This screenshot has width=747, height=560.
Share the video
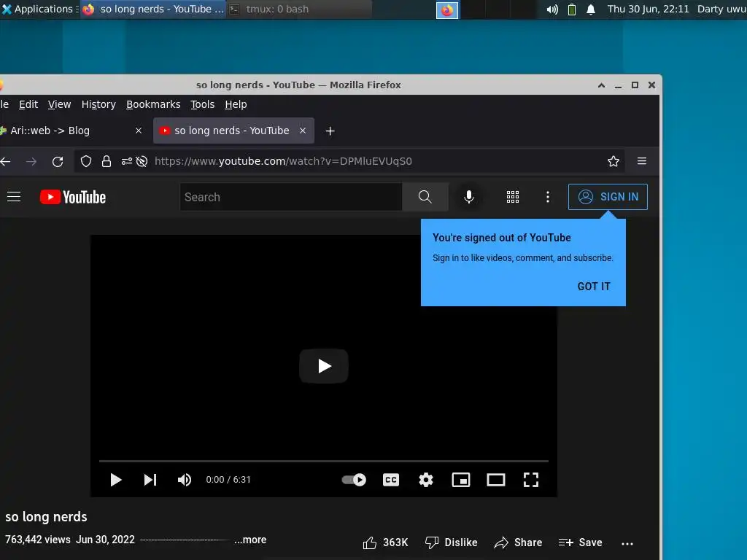(x=518, y=542)
